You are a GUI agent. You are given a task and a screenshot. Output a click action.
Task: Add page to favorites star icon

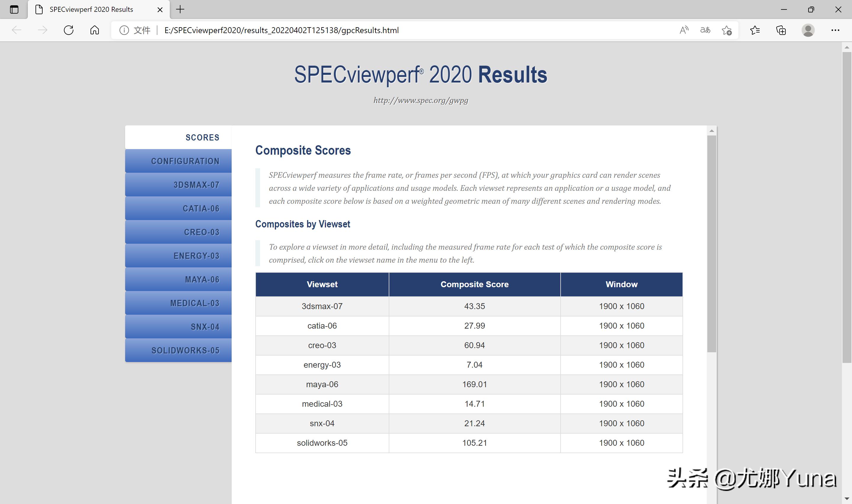(x=726, y=30)
